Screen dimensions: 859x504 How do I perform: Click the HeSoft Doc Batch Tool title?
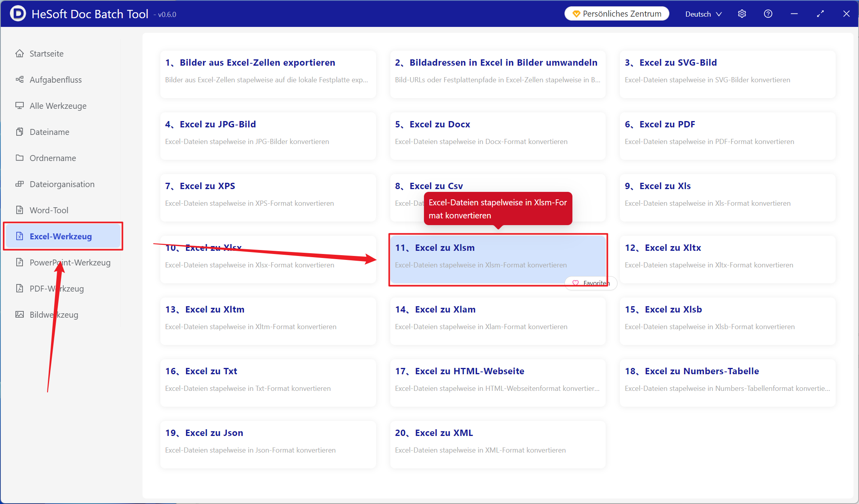tap(90, 14)
